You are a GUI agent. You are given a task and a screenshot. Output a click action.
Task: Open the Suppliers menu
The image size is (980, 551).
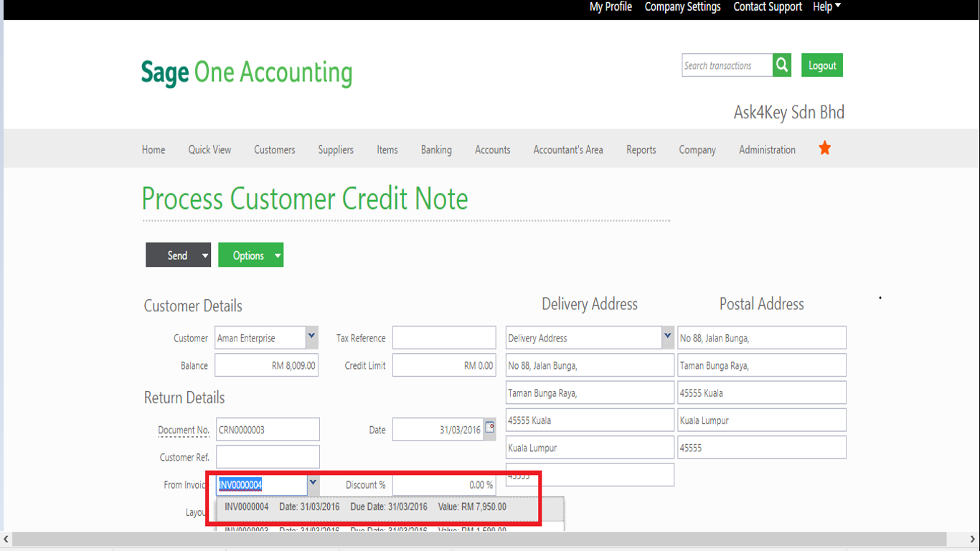click(x=336, y=149)
